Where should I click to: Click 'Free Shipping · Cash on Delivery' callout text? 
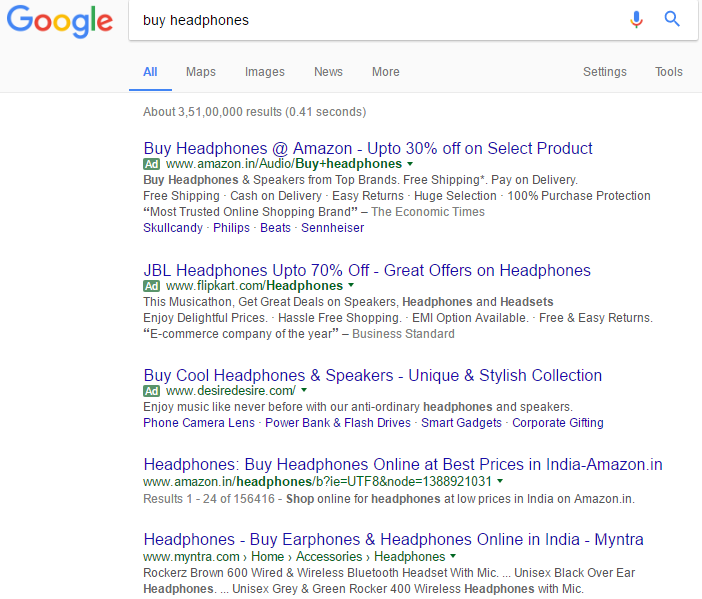click(x=397, y=196)
